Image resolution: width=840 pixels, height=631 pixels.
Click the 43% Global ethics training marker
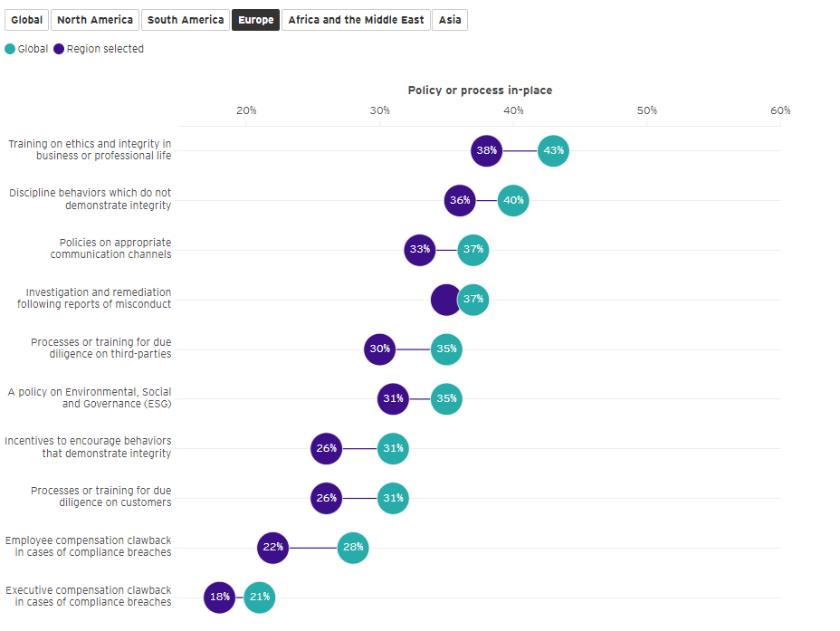pyautogui.click(x=553, y=150)
